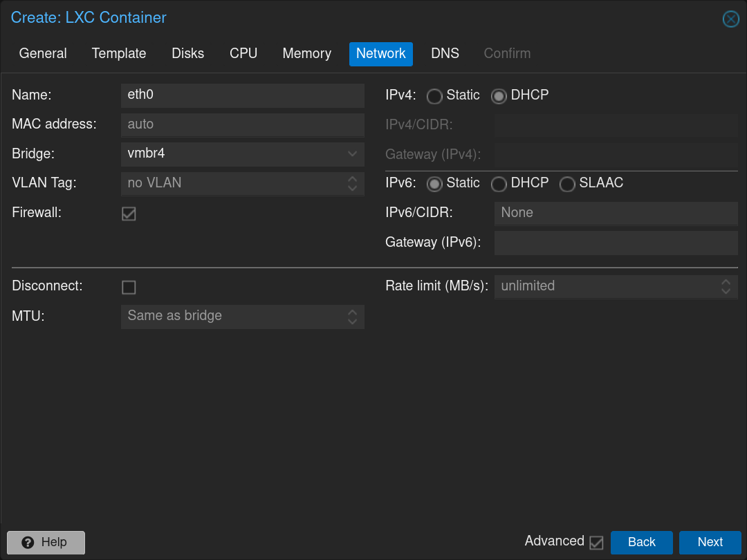Click the IPv6/CIDR input field
The width and height of the screenshot is (747, 560).
616,213
